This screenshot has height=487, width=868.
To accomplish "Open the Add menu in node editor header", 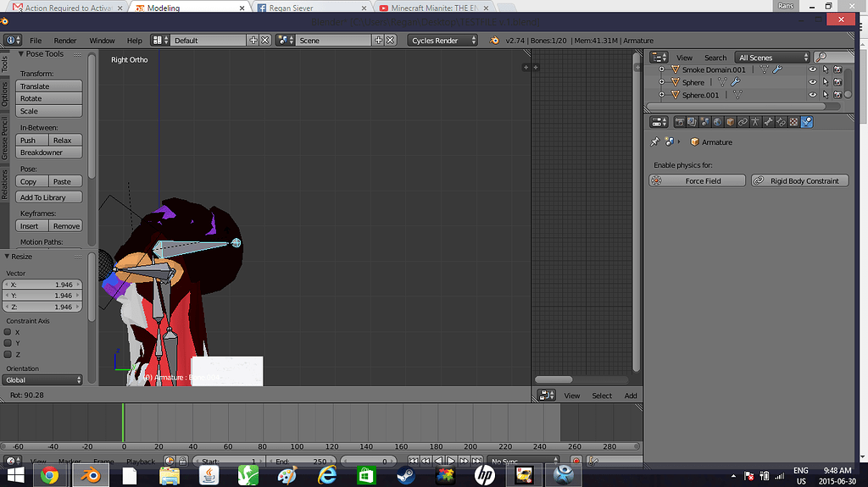I will pyautogui.click(x=631, y=396).
